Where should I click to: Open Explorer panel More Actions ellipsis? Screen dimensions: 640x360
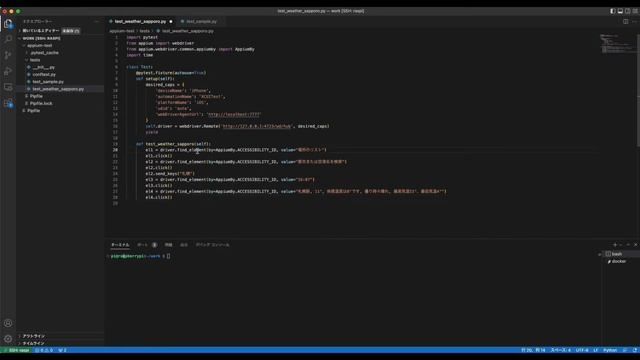[x=97, y=21]
